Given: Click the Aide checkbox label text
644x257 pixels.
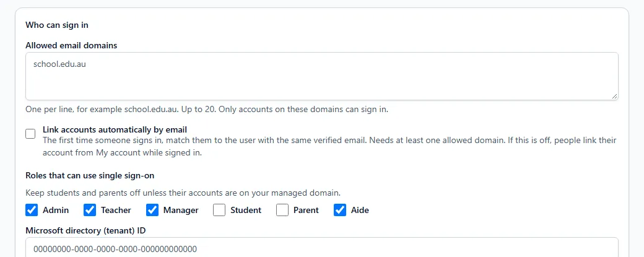Looking at the screenshot, I should pos(360,210).
